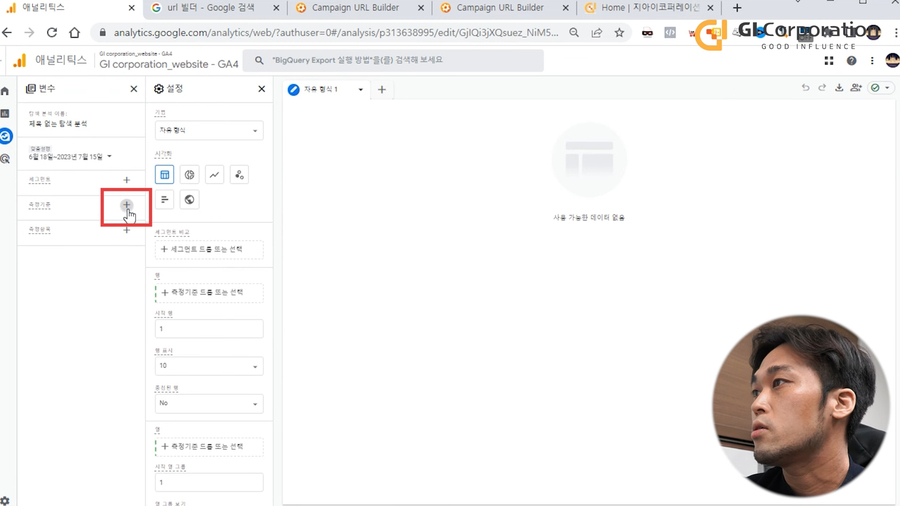Open a new browser tab

[737, 8]
